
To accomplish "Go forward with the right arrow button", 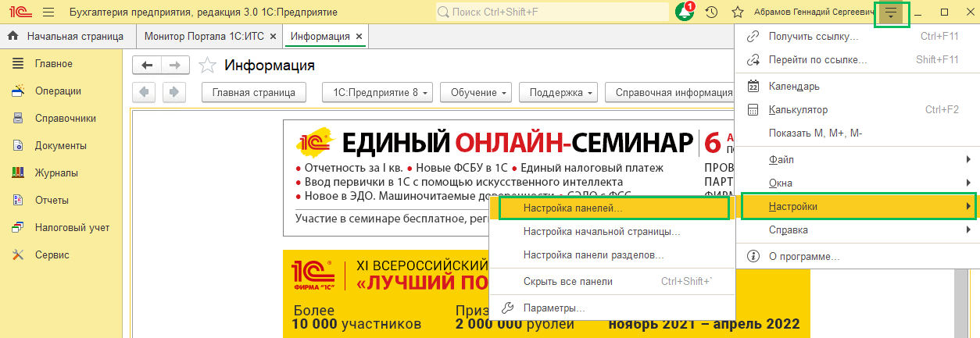I will tap(175, 65).
